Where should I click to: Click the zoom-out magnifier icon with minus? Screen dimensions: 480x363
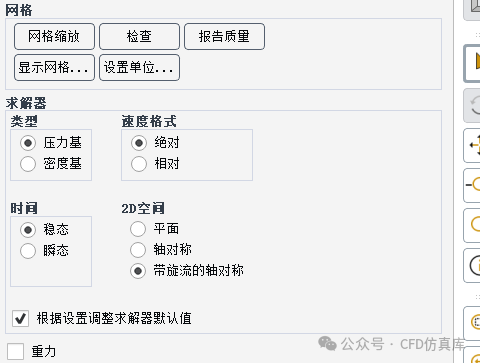point(472,185)
